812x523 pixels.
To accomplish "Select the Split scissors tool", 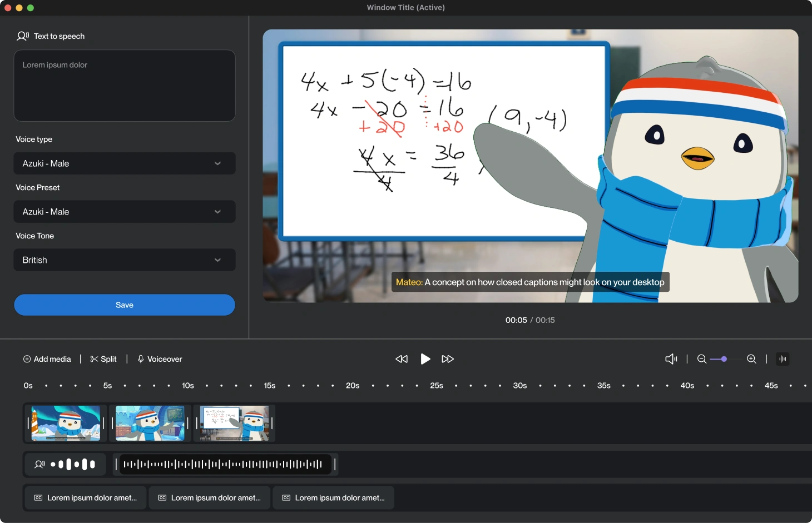I will (103, 359).
